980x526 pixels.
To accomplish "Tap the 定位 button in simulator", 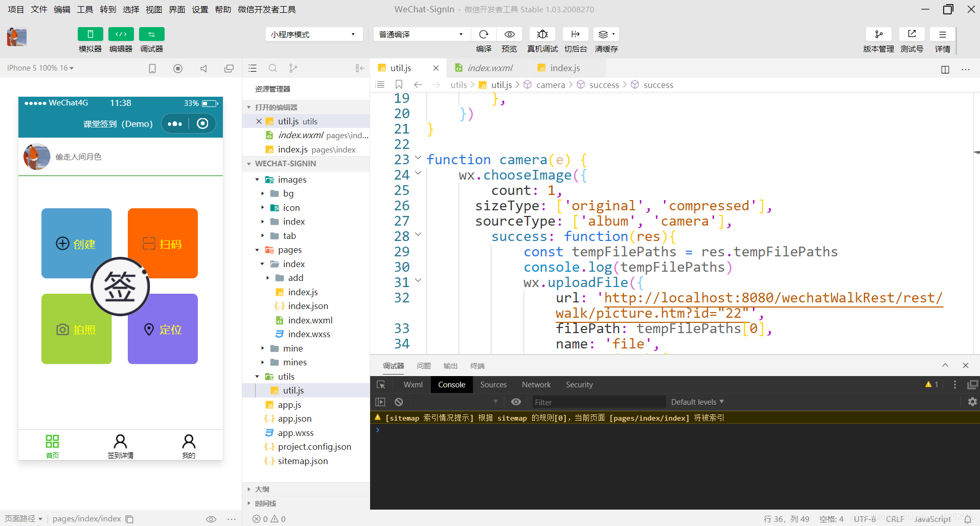I will 163,330.
